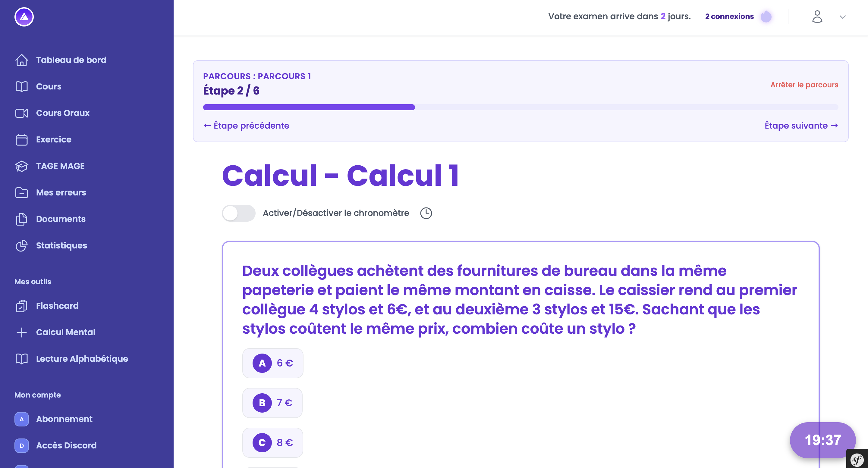Expand the account dropdown chevron
The height and width of the screenshot is (468, 868).
[842, 17]
